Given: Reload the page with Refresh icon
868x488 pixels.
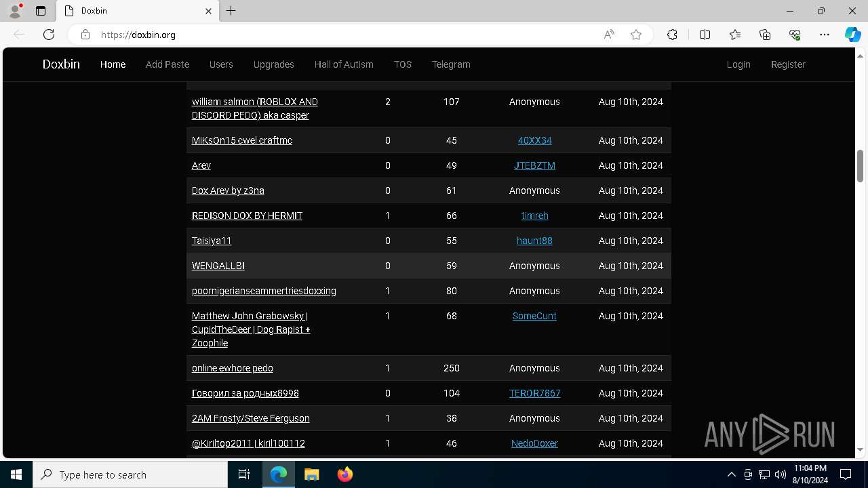Looking at the screenshot, I should (x=49, y=35).
